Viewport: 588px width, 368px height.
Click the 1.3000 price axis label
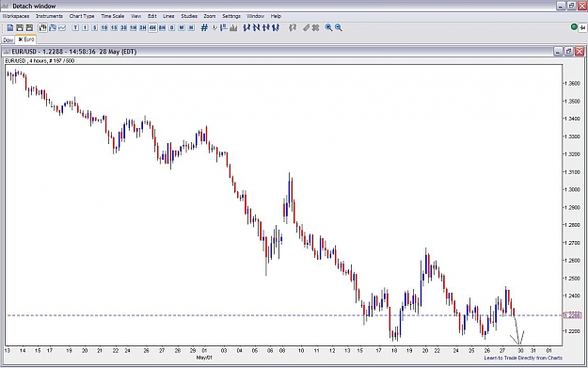(x=573, y=189)
